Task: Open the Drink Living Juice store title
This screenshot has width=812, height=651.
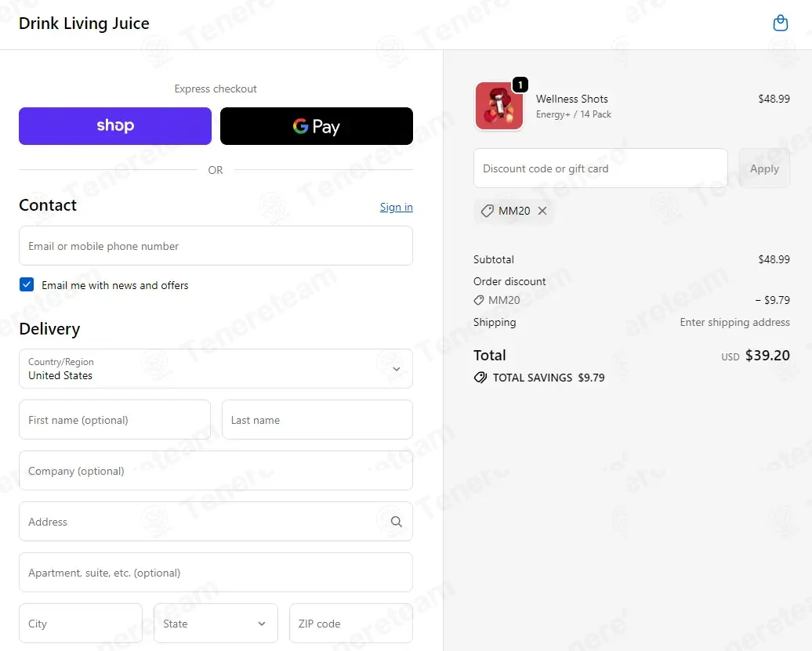Action: pos(84,24)
